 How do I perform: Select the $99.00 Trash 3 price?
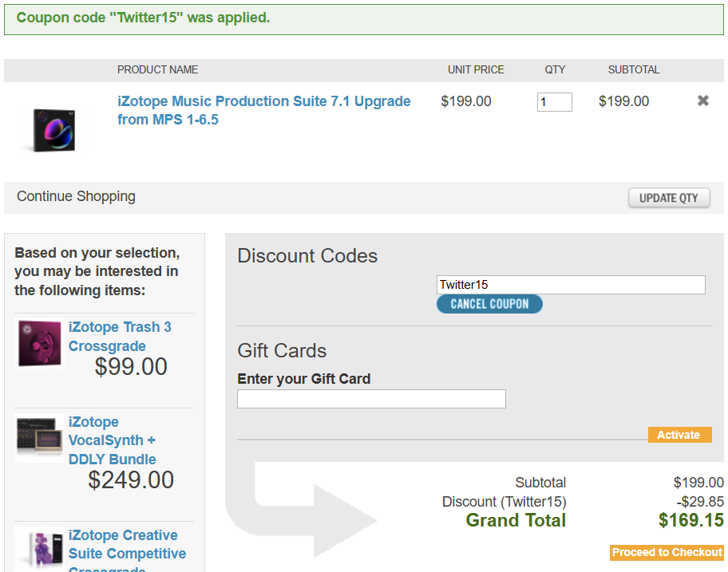pyautogui.click(x=131, y=366)
